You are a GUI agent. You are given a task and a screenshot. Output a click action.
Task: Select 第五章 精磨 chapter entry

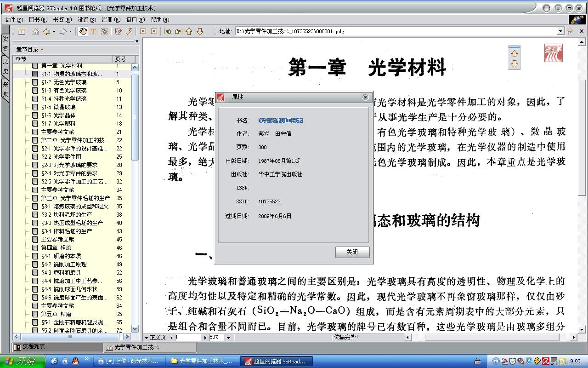[x=56, y=314]
